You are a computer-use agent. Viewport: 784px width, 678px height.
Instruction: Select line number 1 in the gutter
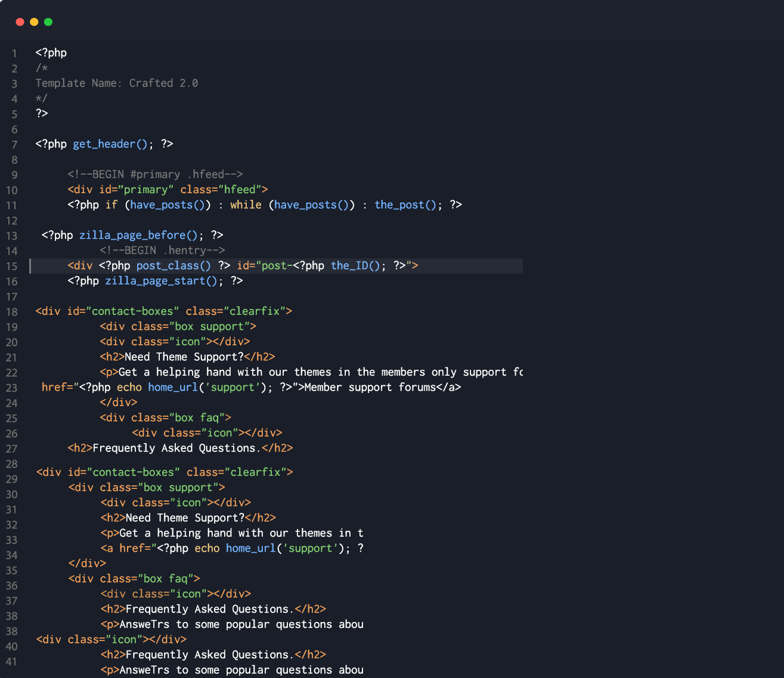tap(14, 54)
